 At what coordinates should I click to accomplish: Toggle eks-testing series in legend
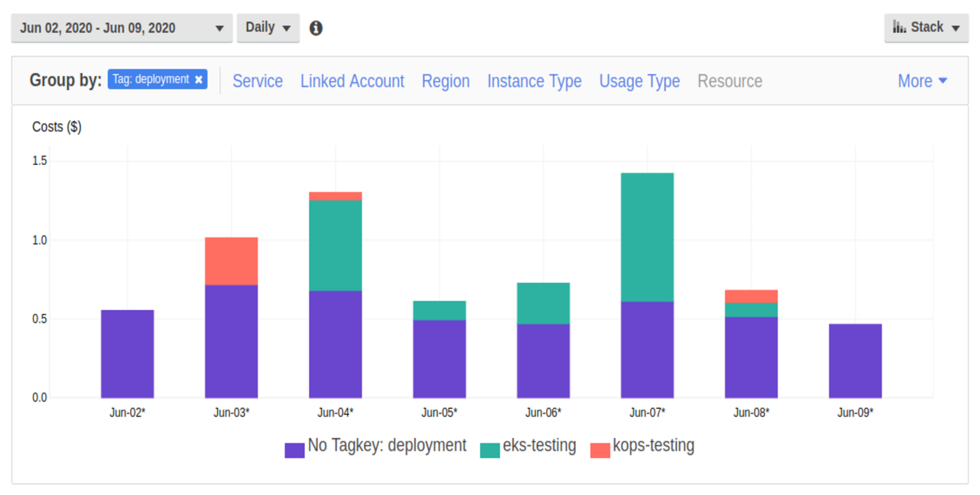(x=489, y=450)
